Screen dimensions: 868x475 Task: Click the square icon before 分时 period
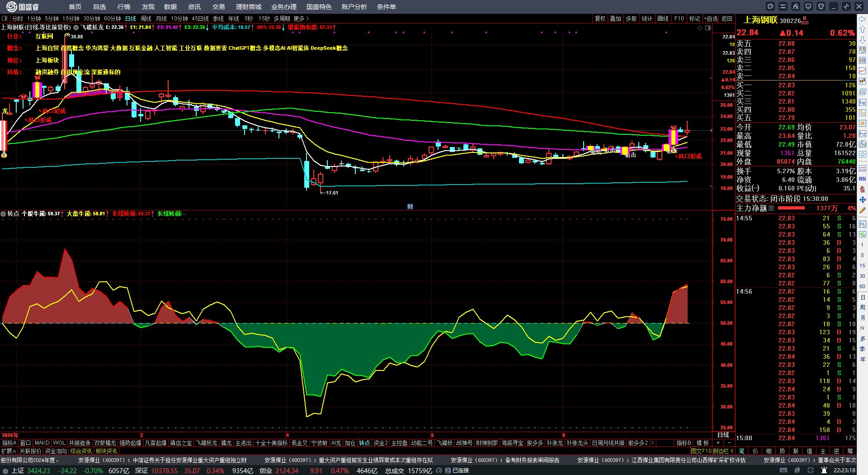pos(5,19)
